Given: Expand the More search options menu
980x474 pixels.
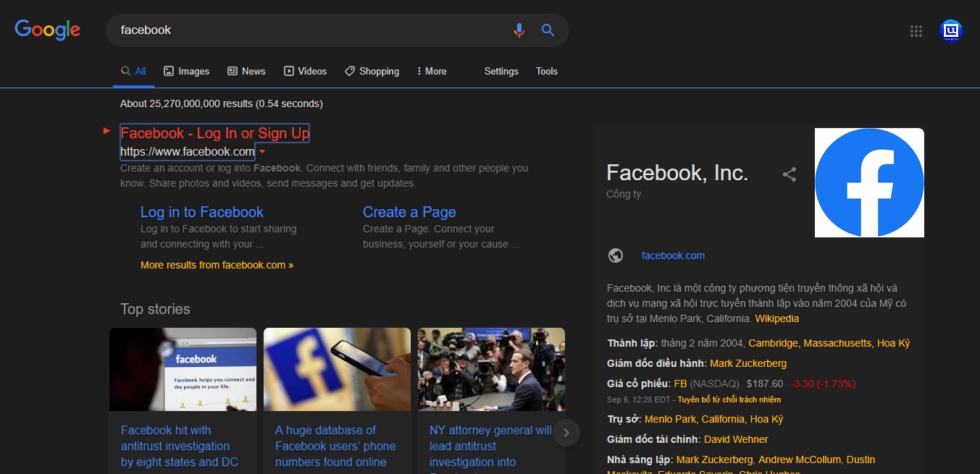Looking at the screenshot, I should point(431,71).
